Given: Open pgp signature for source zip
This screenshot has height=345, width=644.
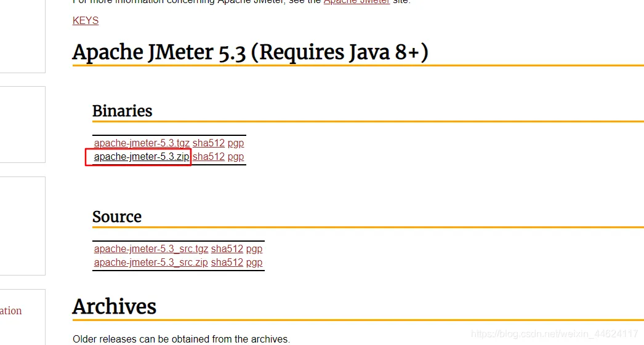Looking at the screenshot, I should [x=254, y=263].
